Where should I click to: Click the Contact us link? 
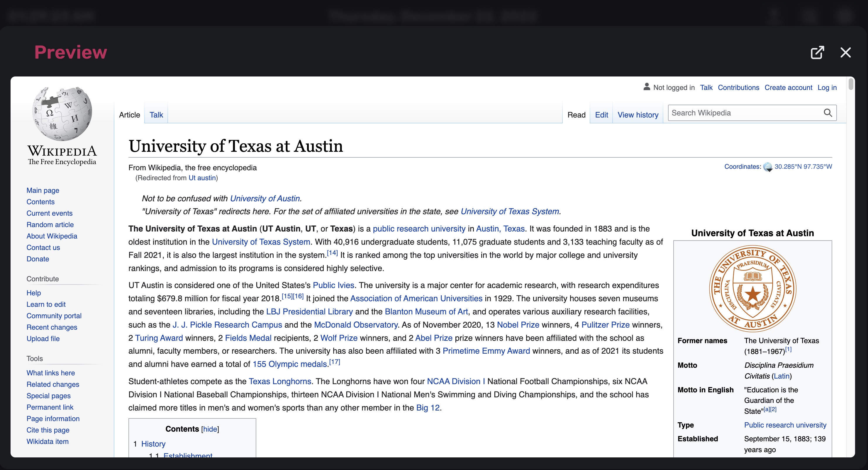point(43,248)
